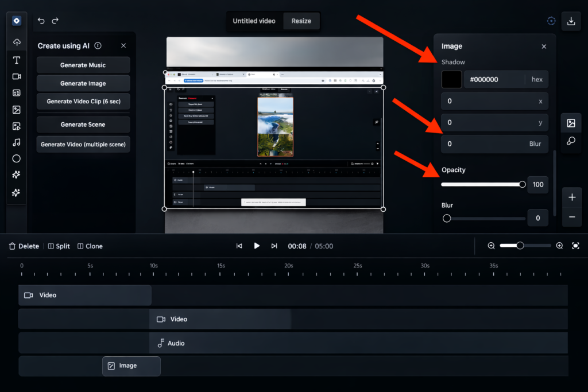588x392 pixels.
Task: Select the Untitled video title tab
Action: point(254,21)
